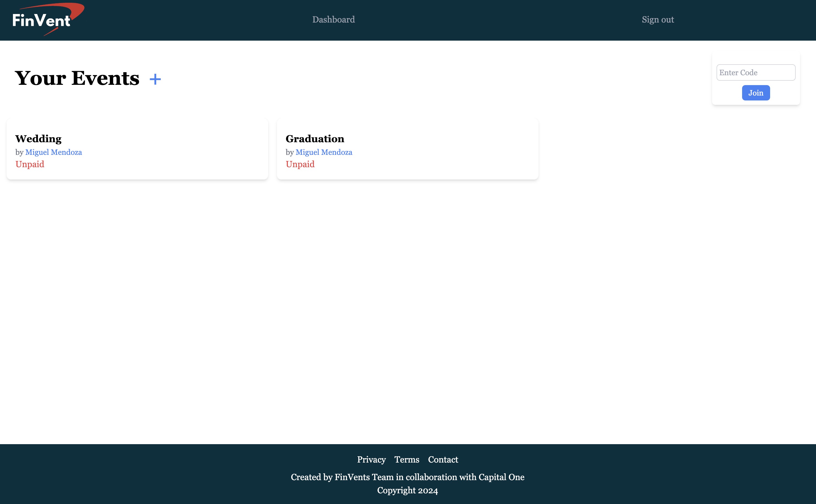Click Unpaid status on Wedding card
Image resolution: width=816 pixels, height=504 pixels.
coord(30,164)
